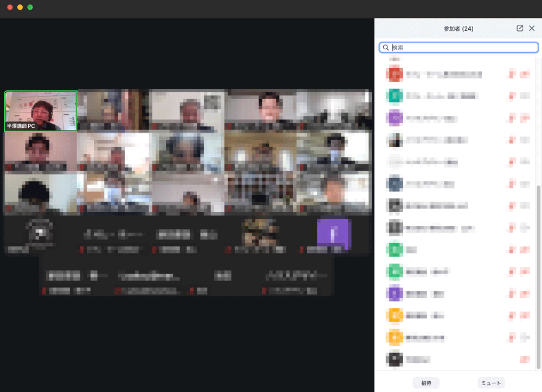The image size is (542, 392).
Task: Toggle video icon for teal-avatar participant
Action: click(525, 96)
